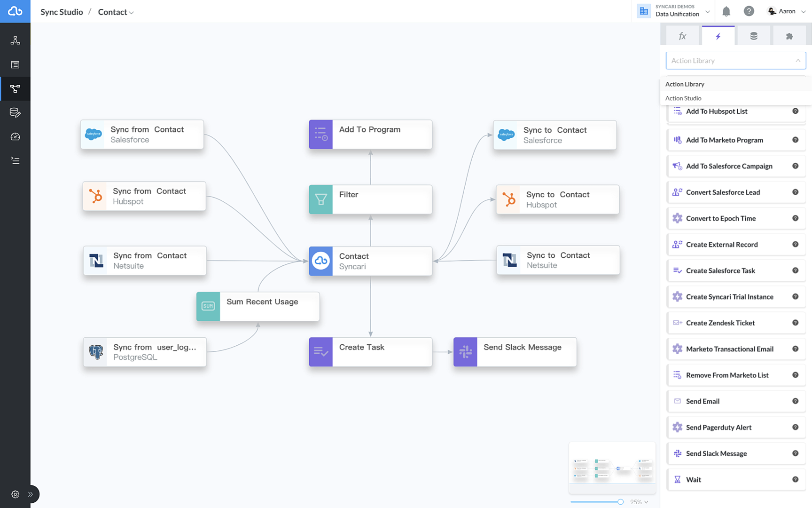Click the Send Pagerduty Alert gear icon
Image resolution: width=812 pixels, height=508 pixels.
[x=677, y=427]
